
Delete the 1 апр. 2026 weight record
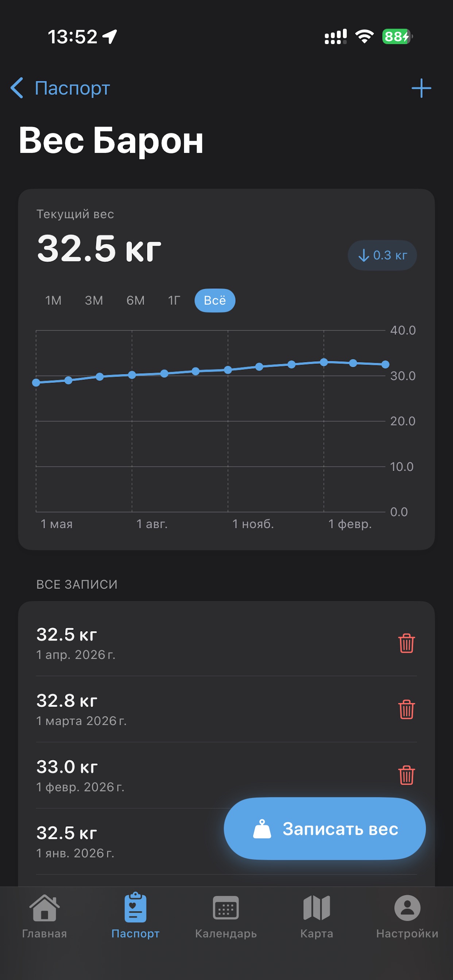coord(406,643)
